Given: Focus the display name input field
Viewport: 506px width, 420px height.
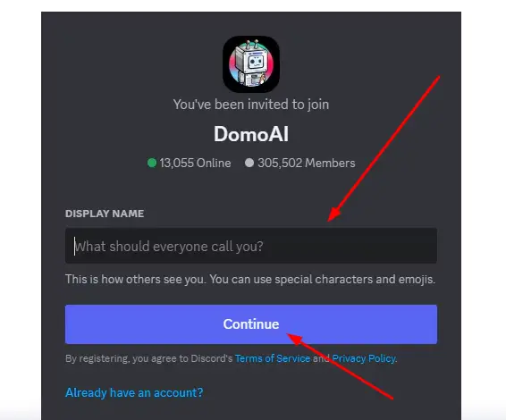Looking at the screenshot, I should pyautogui.click(x=251, y=246).
